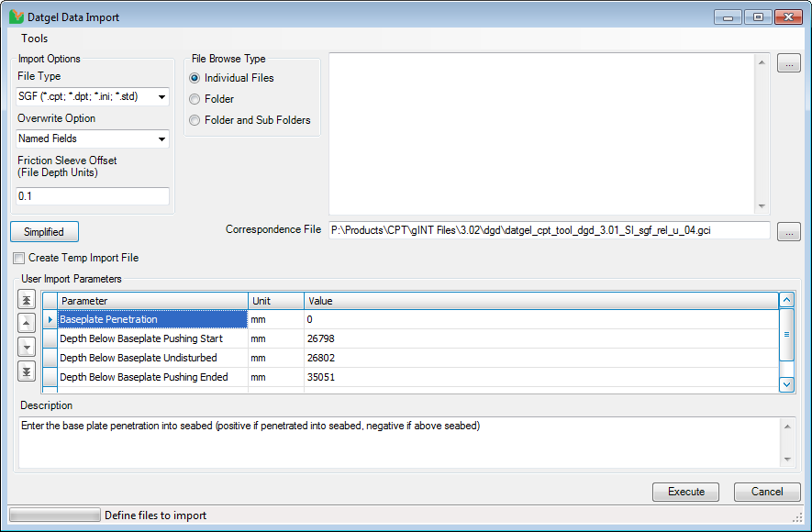This screenshot has width=812, height=532.
Task: Click the move-down arrow icon
Action: coord(27,347)
